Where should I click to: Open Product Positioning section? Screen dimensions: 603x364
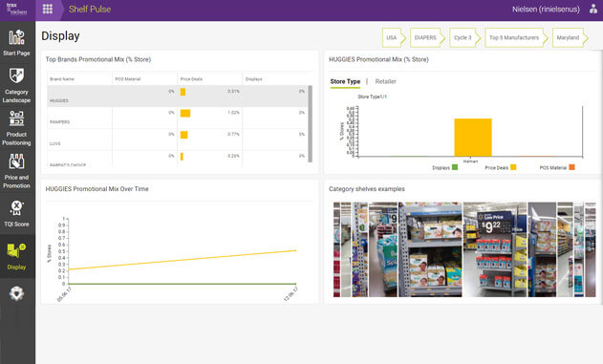click(x=16, y=128)
